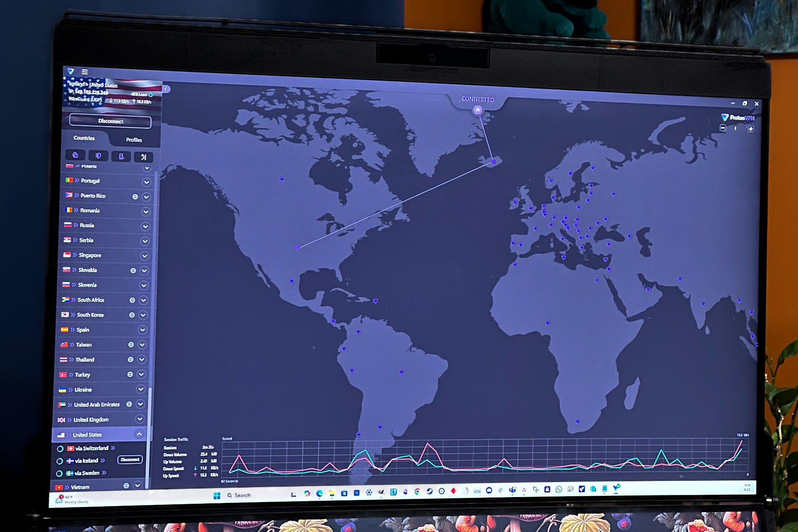Select the Countries tab in sidebar
This screenshot has height=532, width=798.
click(x=86, y=138)
